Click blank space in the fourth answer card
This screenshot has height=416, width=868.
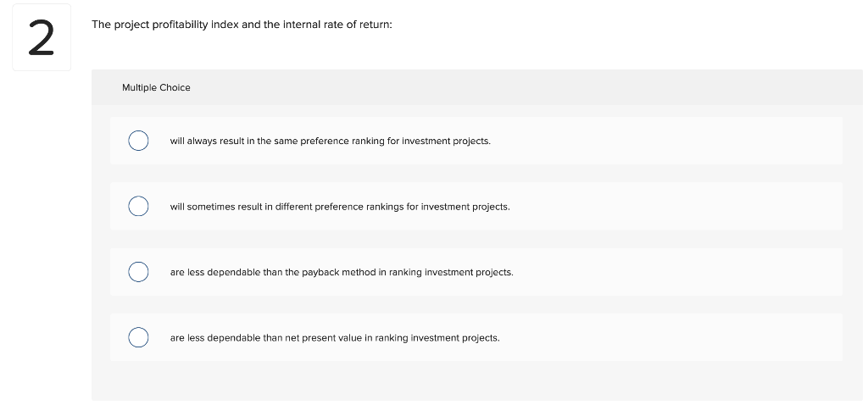tap(678, 337)
